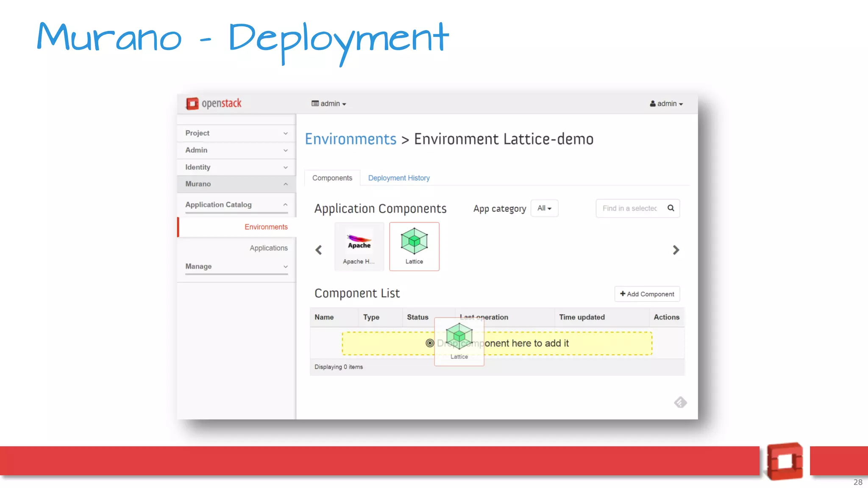Click the diamond icon at bottom right
This screenshot has width=868, height=488.
coord(680,402)
